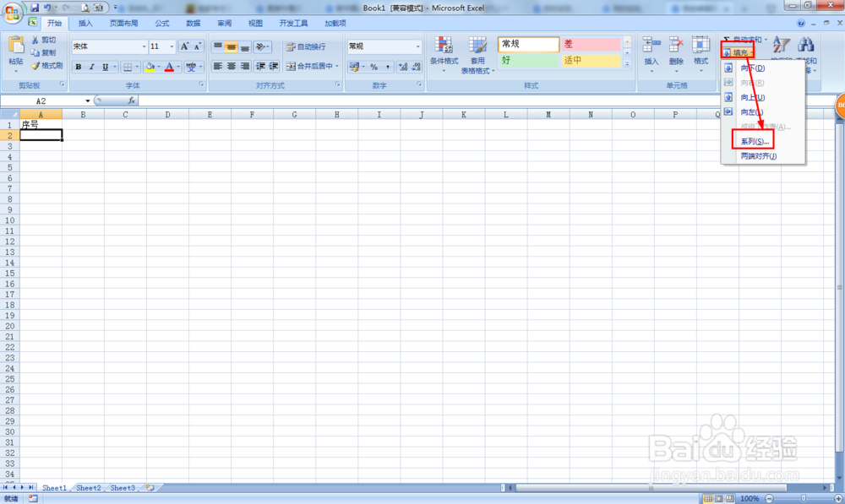Expand merge and center 合并后居中 options
Image resolution: width=845 pixels, height=504 pixels.
(337, 66)
